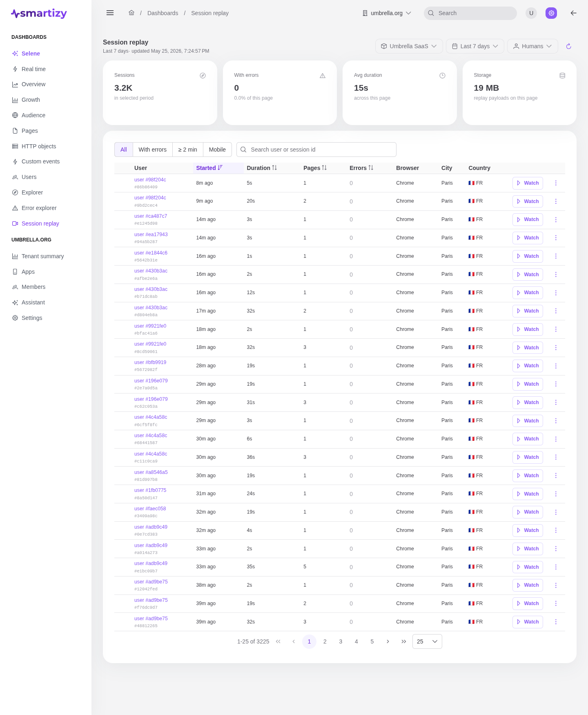Click session id #f76dc9d7 text

(x=146, y=608)
